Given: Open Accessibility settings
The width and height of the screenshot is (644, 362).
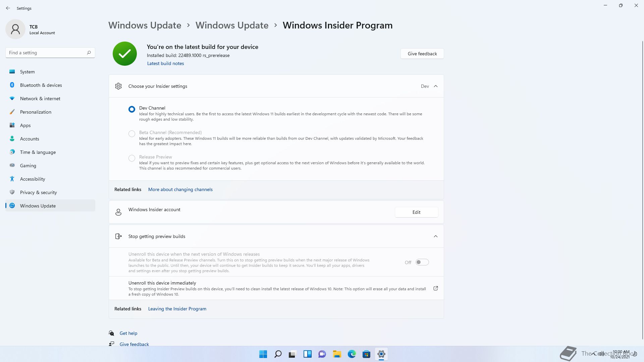Looking at the screenshot, I should pos(50,179).
